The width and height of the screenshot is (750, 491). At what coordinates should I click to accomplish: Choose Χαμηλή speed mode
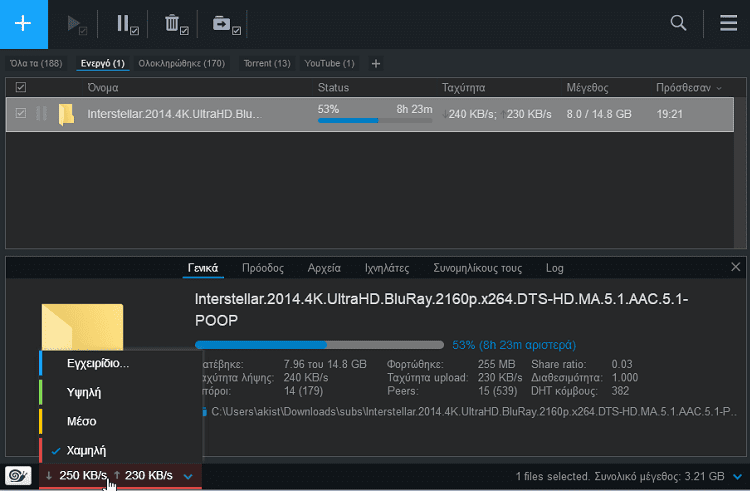(x=121, y=450)
